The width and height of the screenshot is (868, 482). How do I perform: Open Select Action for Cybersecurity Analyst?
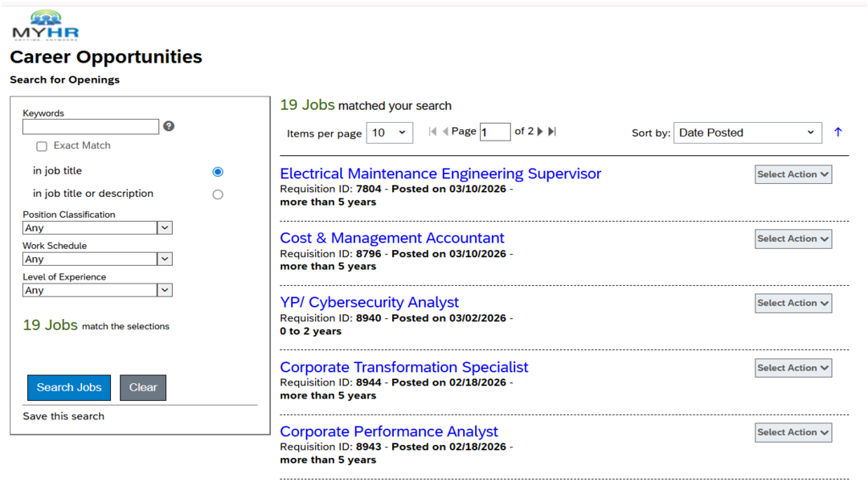792,304
